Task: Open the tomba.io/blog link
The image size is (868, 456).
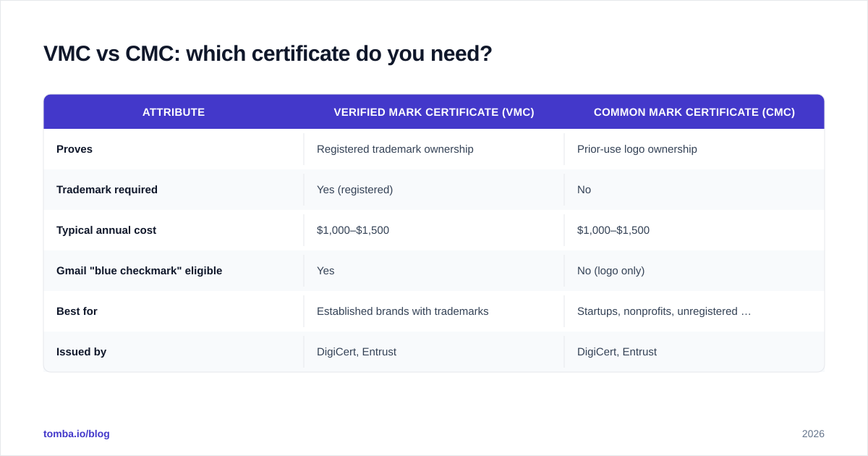Action: [x=77, y=434]
